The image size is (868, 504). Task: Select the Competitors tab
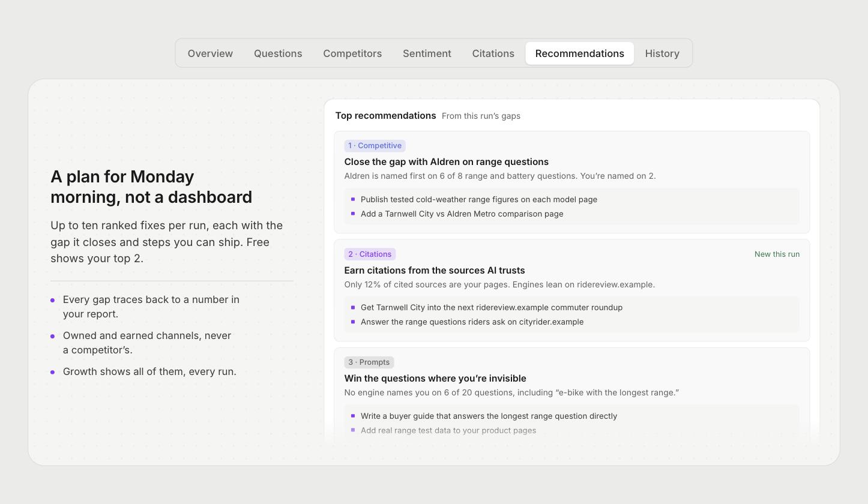(x=352, y=53)
